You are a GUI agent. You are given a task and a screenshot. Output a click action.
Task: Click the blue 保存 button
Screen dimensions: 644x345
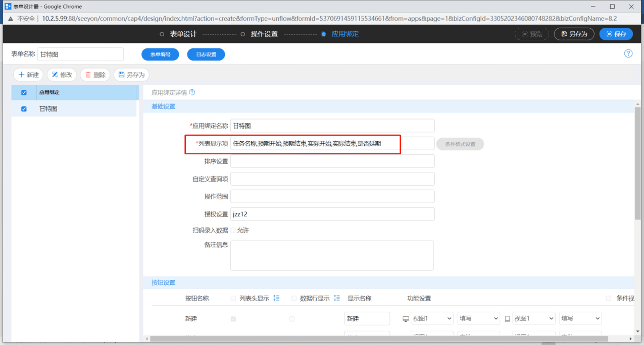pos(616,34)
